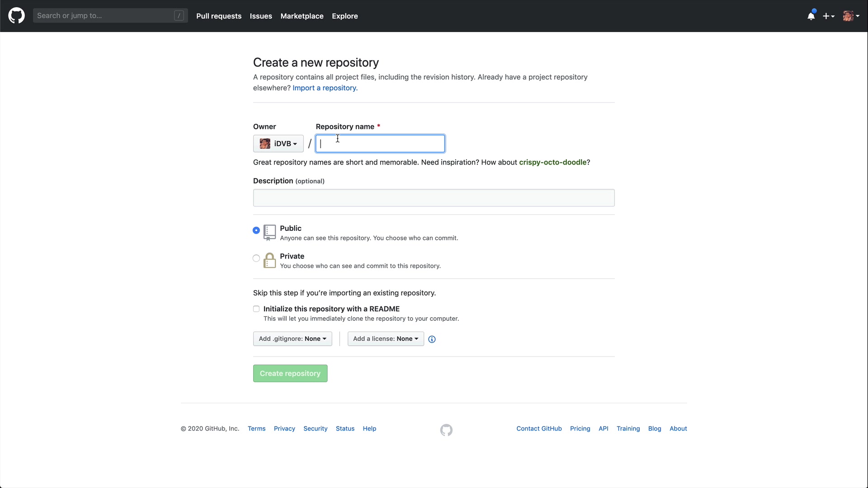Click the GitHub Octocat logo in header
Screen dimensions: 868x488
click(x=16, y=16)
